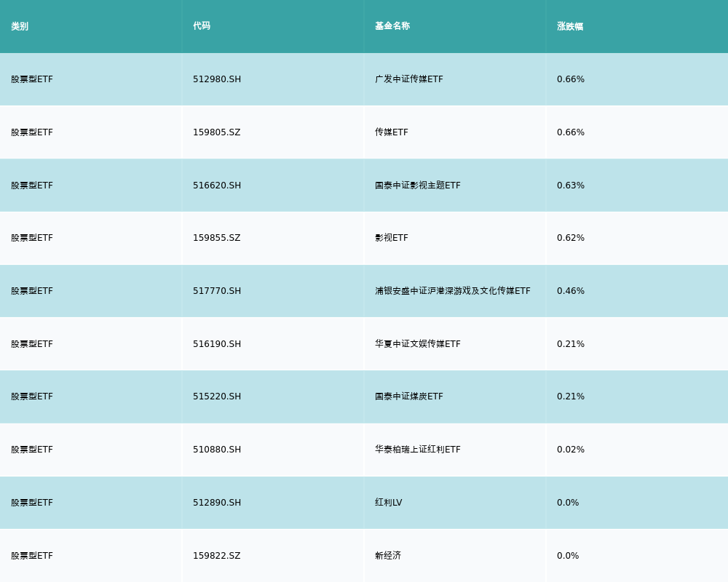Click 0.21% in the 515220.SH row
The height and width of the screenshot is (582, 728).
click(x=571, y=396)
